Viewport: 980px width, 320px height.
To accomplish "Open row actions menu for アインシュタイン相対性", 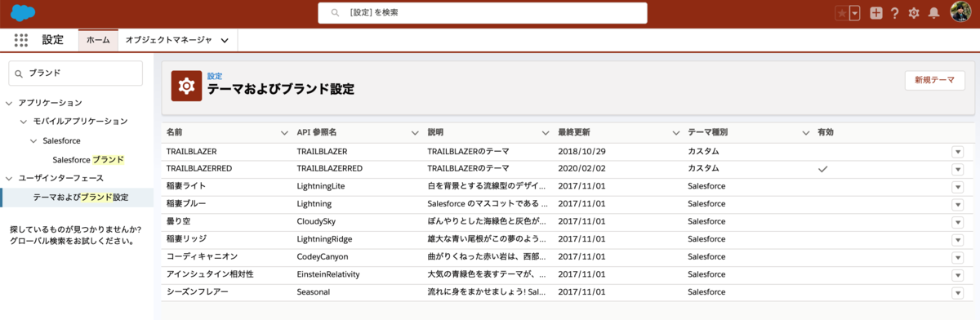I will point(957,274).
